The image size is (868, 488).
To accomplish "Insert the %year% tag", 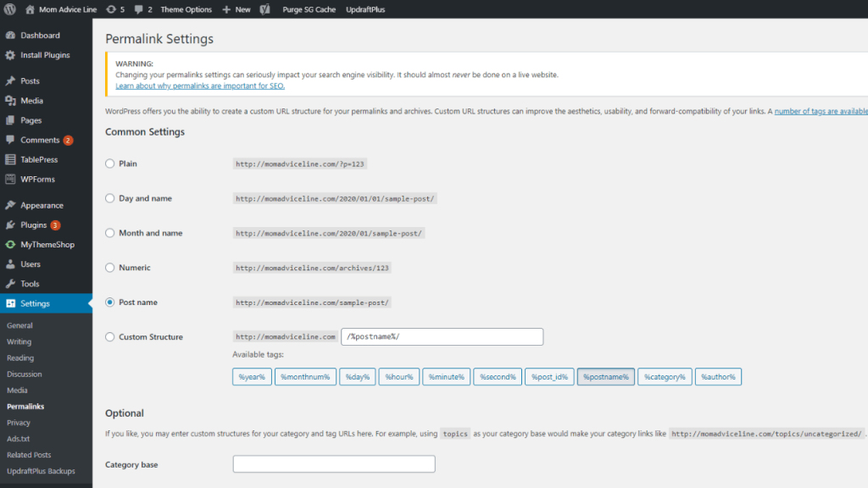I will 252,377.
